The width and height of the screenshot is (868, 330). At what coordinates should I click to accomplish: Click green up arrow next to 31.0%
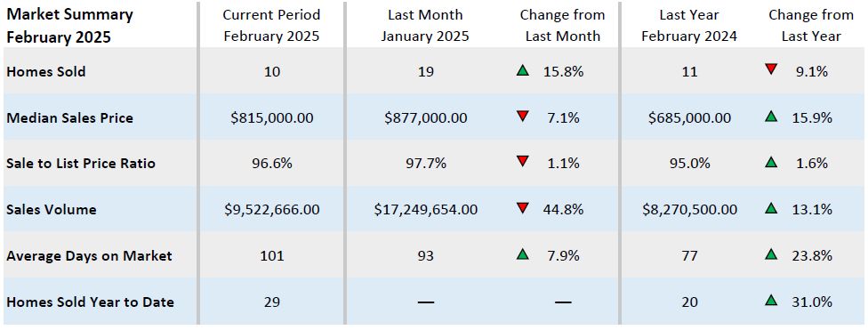[770, 302]
